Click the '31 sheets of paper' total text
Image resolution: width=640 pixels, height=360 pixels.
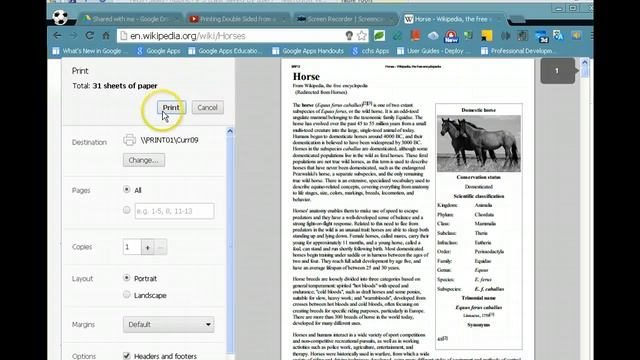[x=125, y=86]
